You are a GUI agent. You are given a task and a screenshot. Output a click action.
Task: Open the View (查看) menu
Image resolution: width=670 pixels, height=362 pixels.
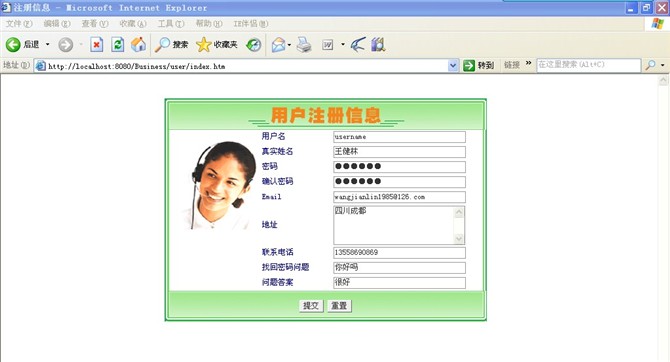tap(95, 24)
